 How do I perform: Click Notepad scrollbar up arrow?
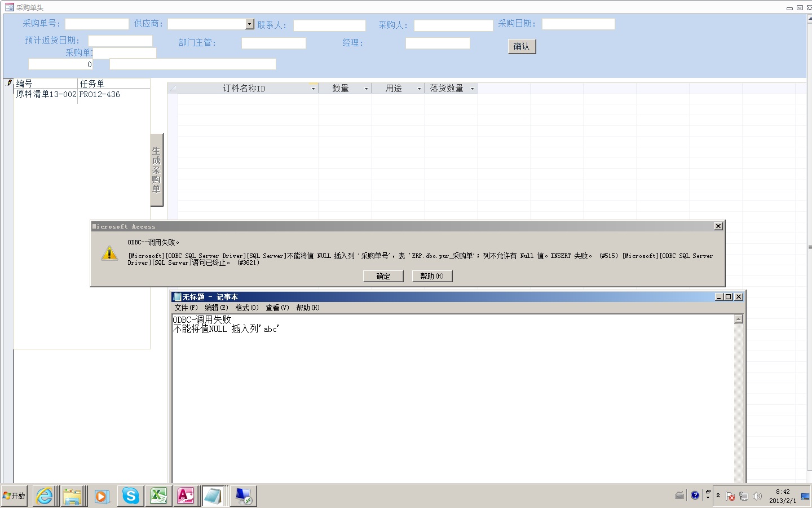click(739, 319)
